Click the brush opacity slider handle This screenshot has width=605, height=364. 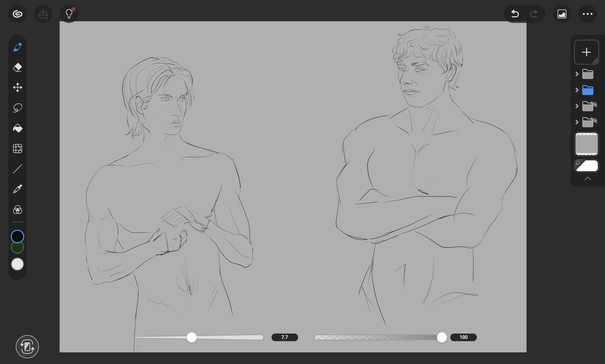tap(442, 337)
